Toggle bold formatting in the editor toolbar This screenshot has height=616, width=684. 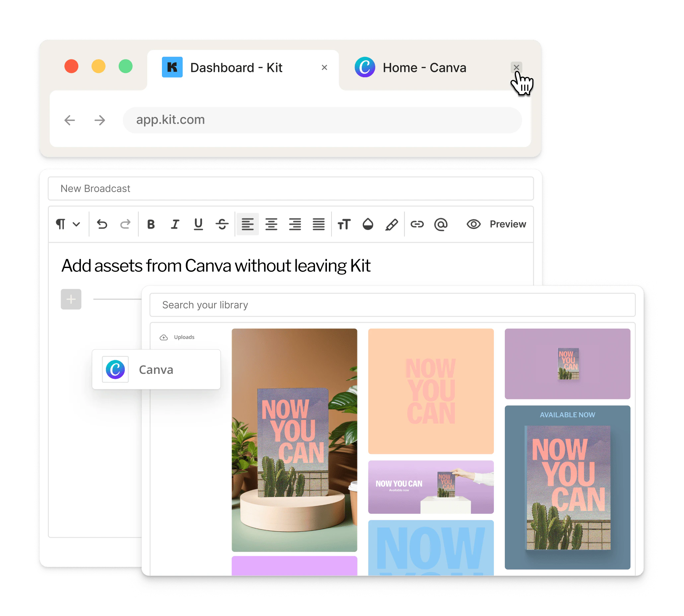click(x=151, y=224)
